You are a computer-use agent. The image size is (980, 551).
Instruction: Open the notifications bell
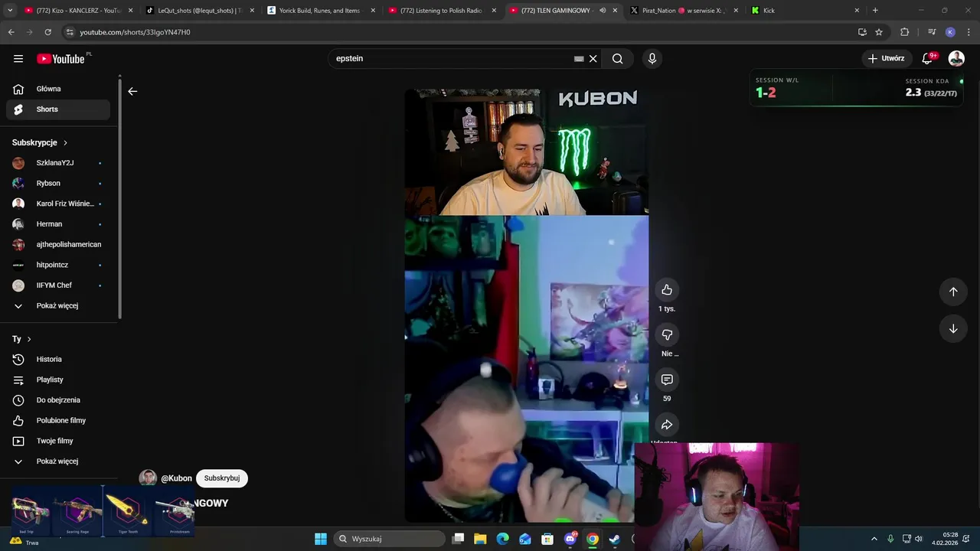click(927, 59)
